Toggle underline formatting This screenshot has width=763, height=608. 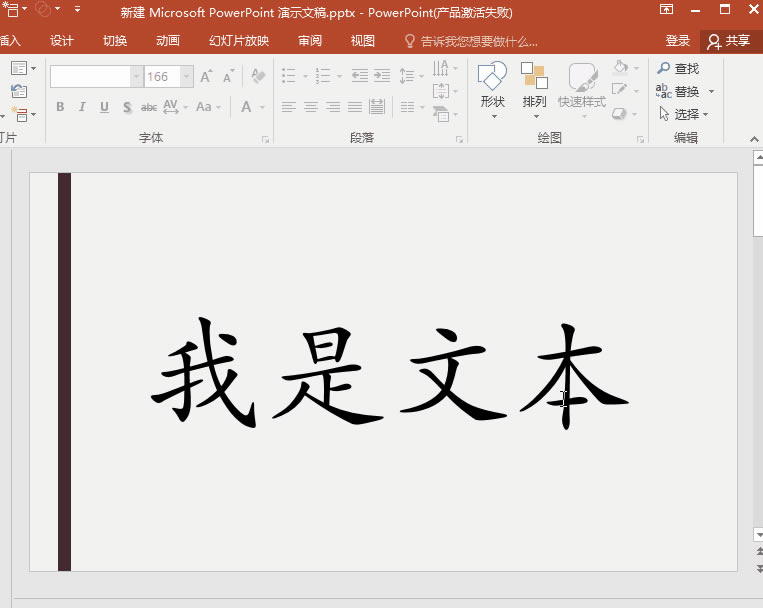click(x=104, y=107)
